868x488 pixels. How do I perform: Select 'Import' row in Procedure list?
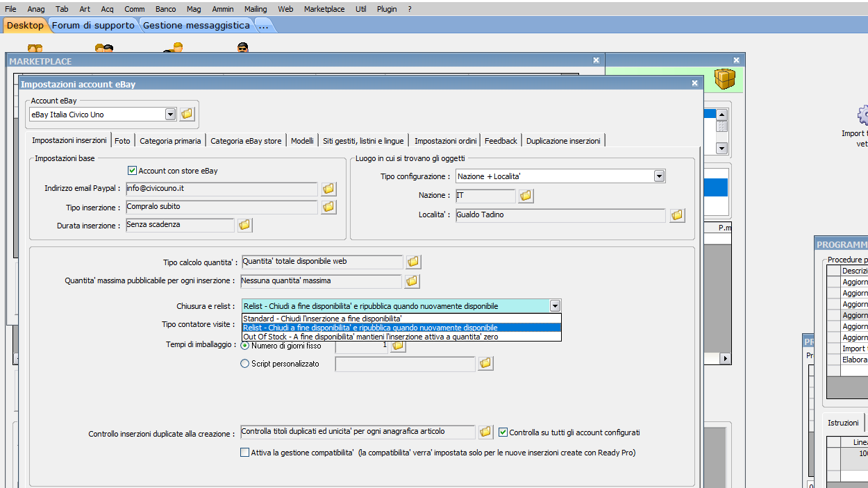coord(855,348)
